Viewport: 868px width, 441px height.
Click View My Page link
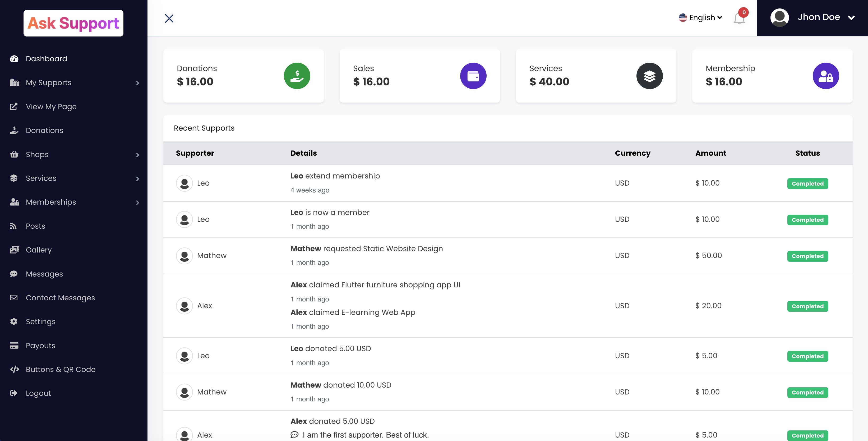(x=51, y=107)
